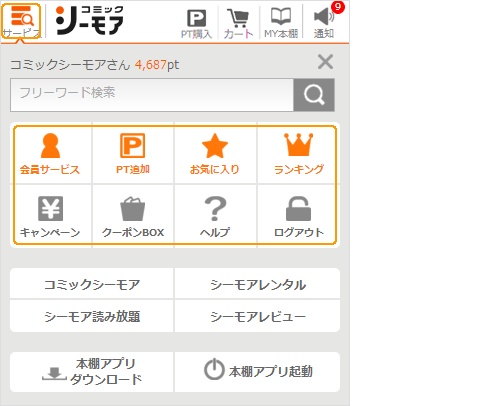Open MY本棚 bookshelf icon
The width and height of the screenshot is (480, 406).
point(281,23)
